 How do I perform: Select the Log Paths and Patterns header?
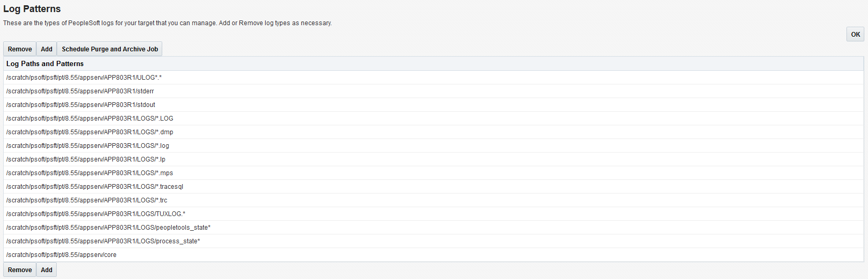coord(45,64)
